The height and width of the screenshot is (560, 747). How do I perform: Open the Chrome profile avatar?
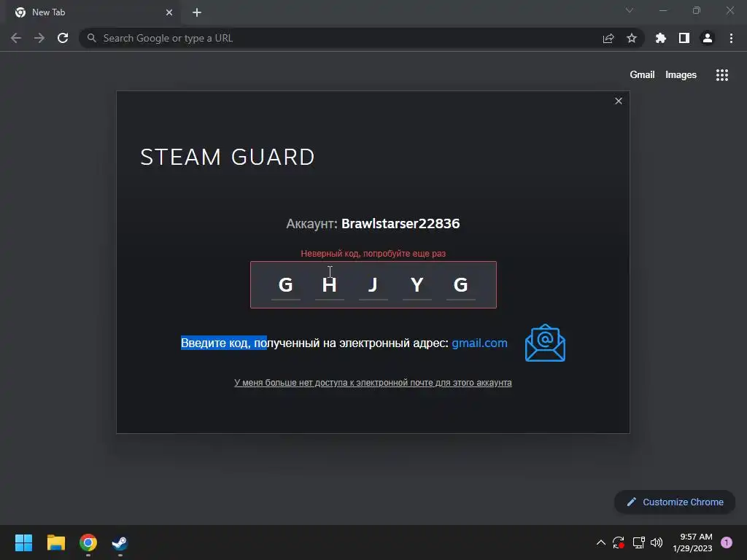(708, 38)
